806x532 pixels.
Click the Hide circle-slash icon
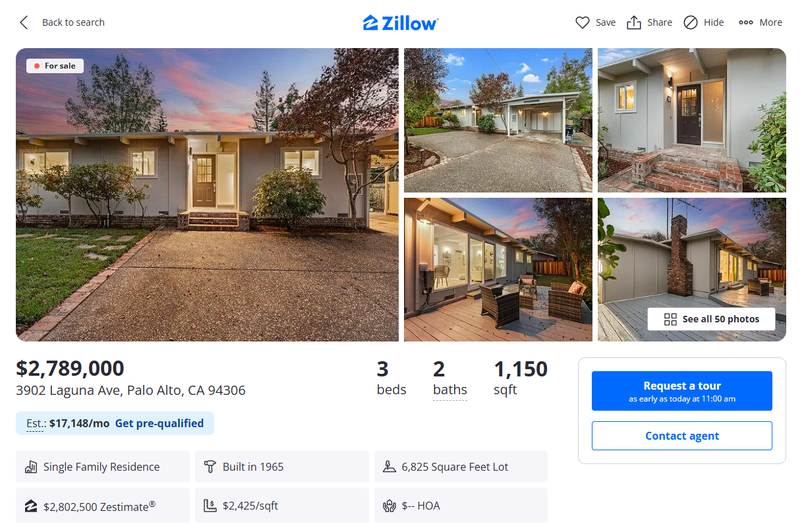[691, 22]
